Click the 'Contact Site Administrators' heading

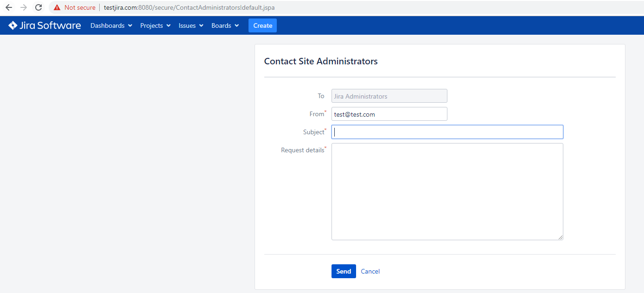tap(321, 61)
